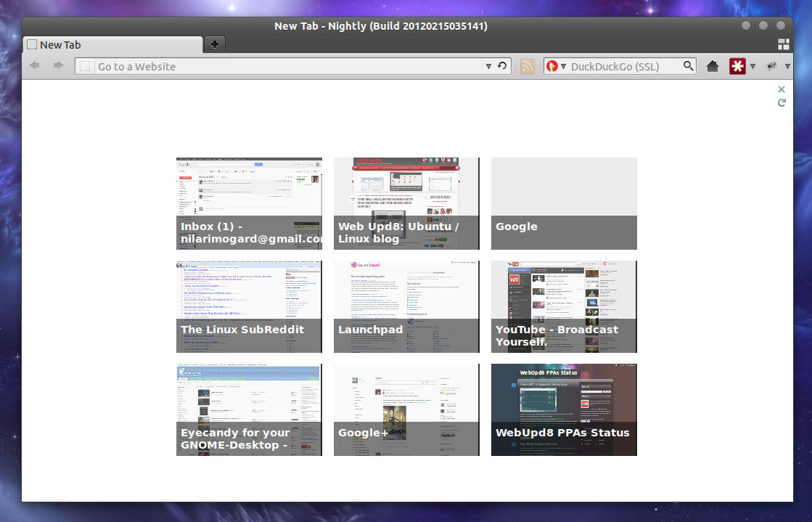Open a new tab with plus button
812x522 pixels.
tap(214, 44)
